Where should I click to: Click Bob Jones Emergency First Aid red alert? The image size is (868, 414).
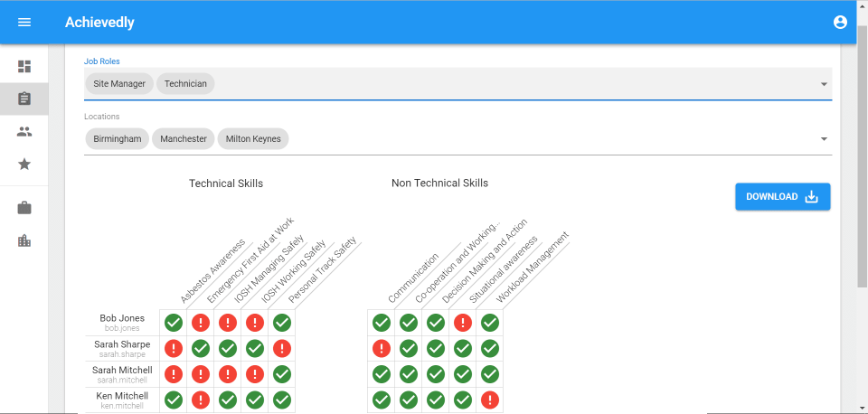pos(201,323)
